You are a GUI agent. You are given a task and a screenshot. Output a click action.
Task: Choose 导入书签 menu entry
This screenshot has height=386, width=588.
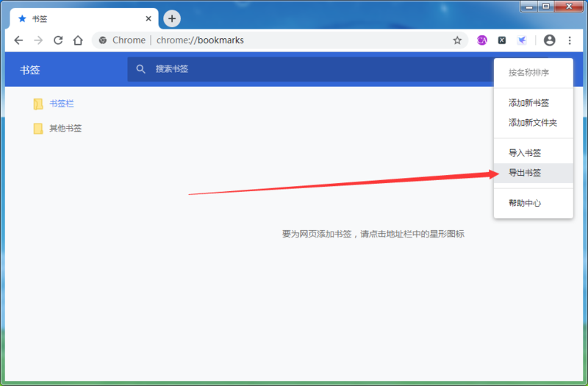click(x=534, y=153)
